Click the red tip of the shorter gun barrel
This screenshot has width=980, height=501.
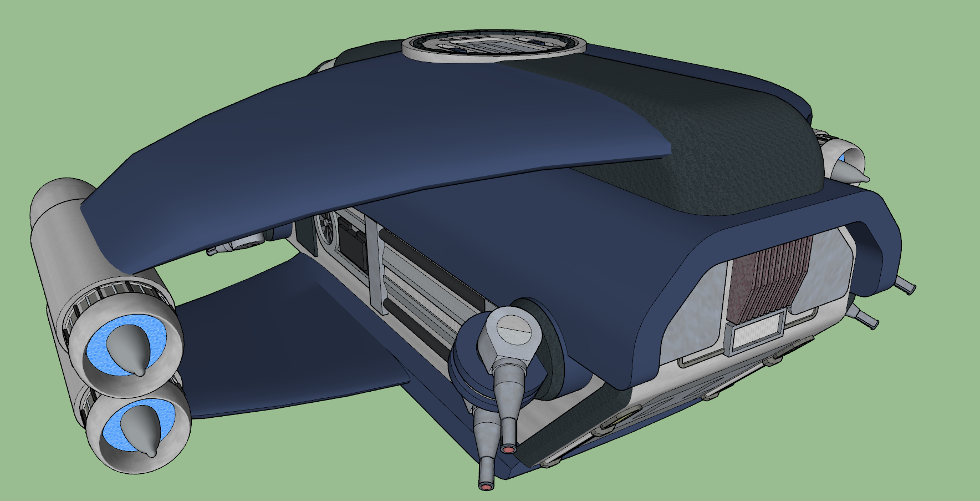tap(508, 447)
